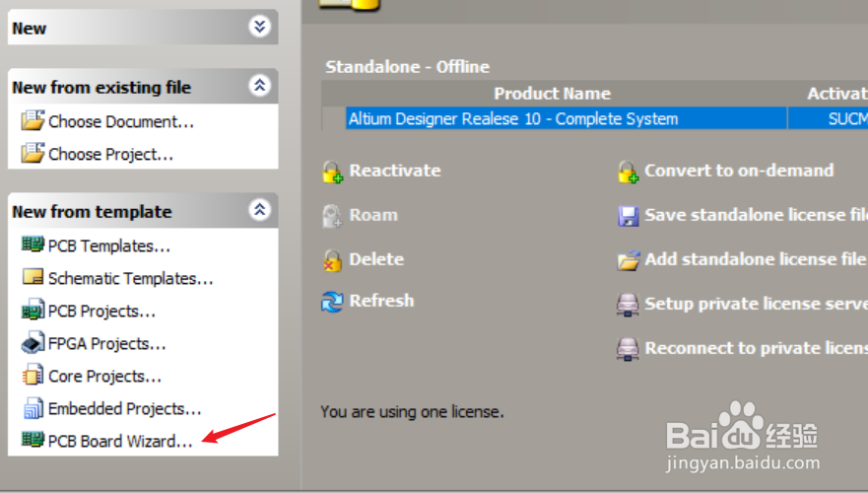The image size is (868, 493).
Task: Open Embedded Projects... link
Action: (124, 408)
